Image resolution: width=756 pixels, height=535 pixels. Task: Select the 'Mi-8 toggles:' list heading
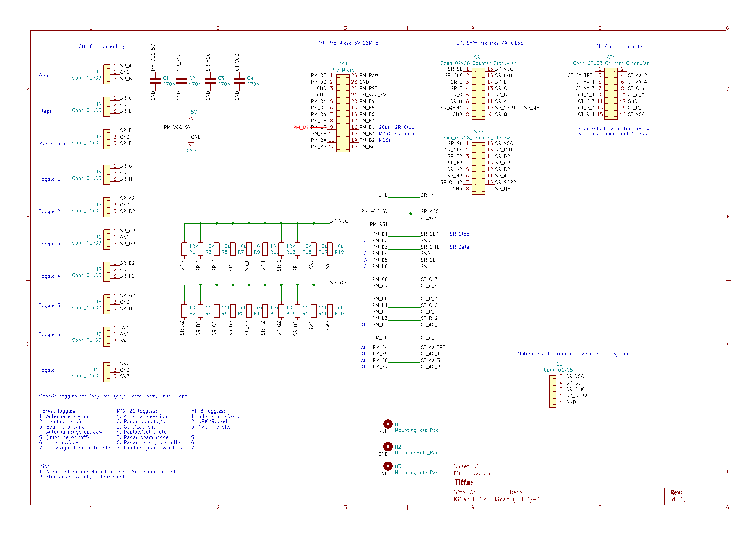[x=208, y=411]
